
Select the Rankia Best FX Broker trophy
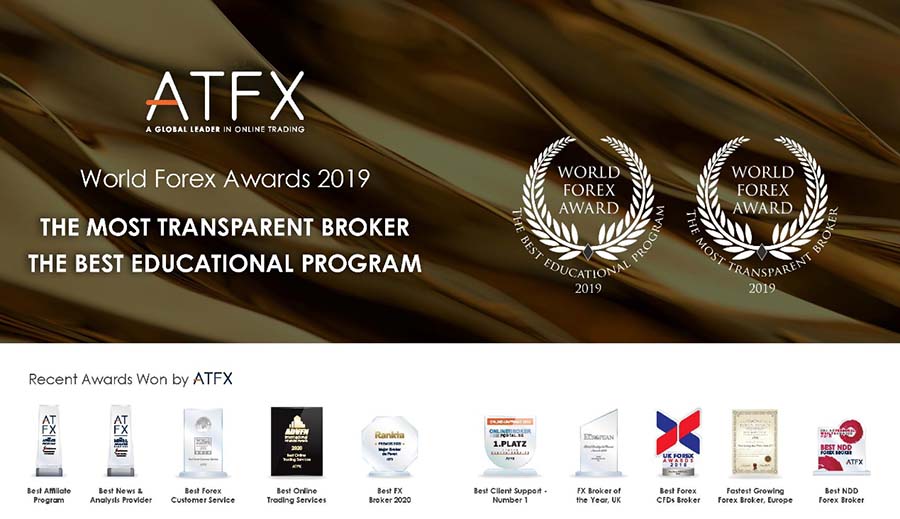click(390, 447)
